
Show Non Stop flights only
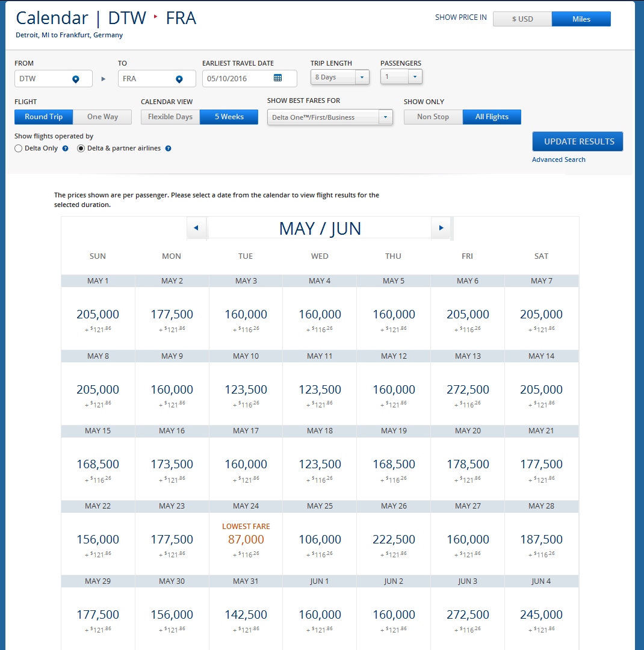[x=433, y=117]
